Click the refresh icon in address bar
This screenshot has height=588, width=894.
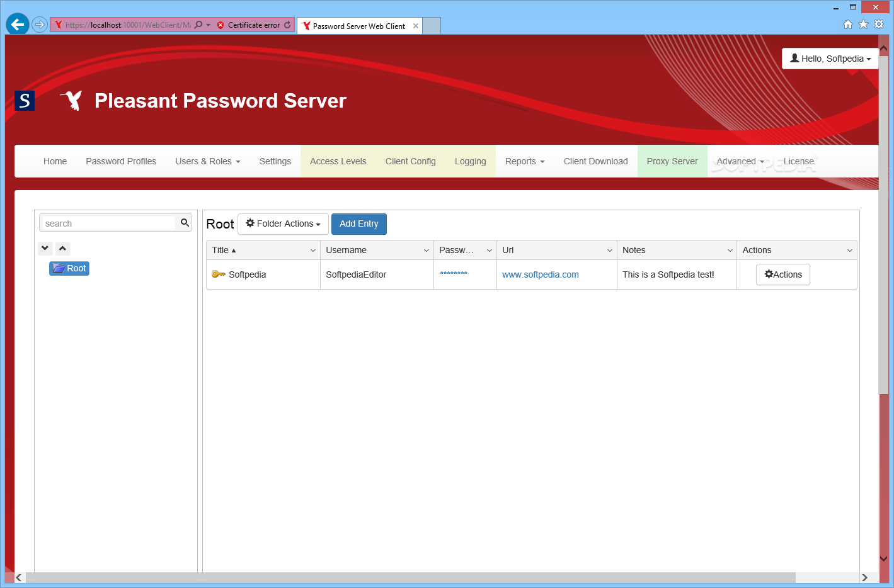[x=287, y=25]
